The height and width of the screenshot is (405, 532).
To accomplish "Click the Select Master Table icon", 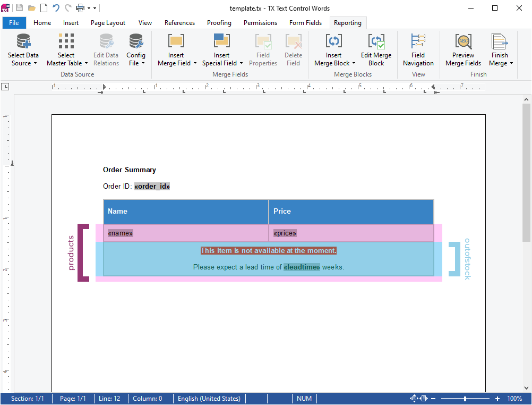I will pos(66,41).
